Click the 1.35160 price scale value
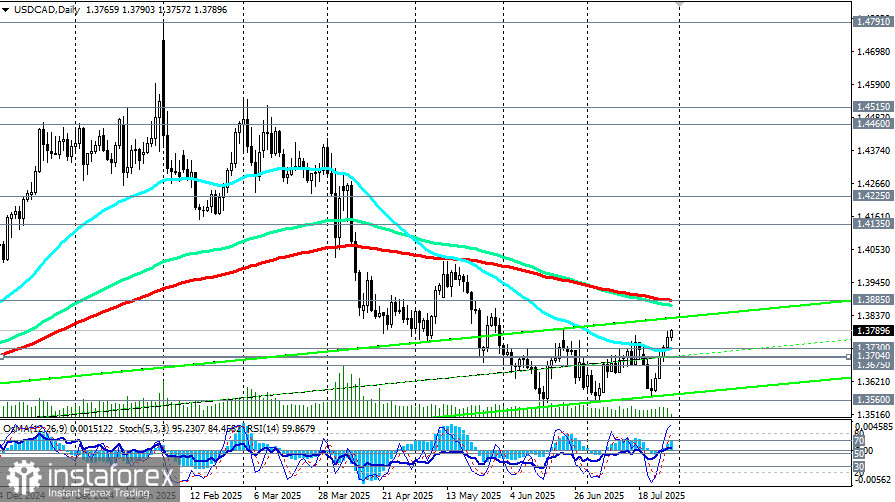 click(873, 415)
